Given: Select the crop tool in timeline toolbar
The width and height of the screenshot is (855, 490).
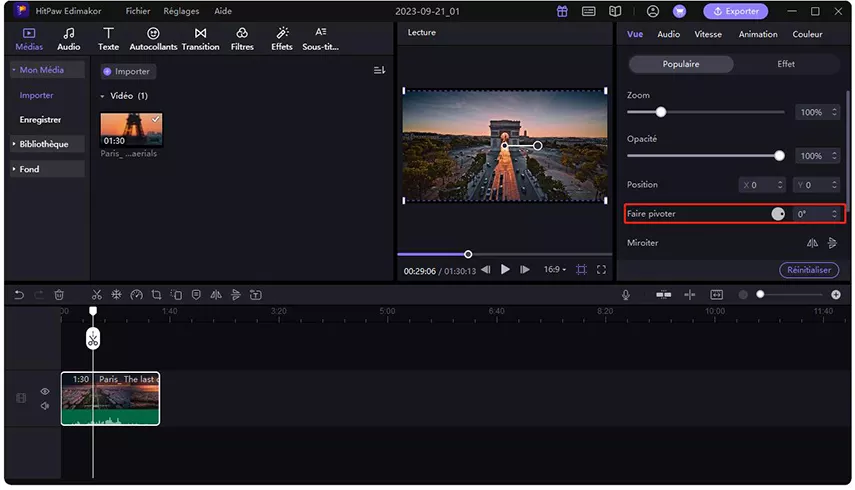Looking at the screenshot, I should tap(156, 295).
